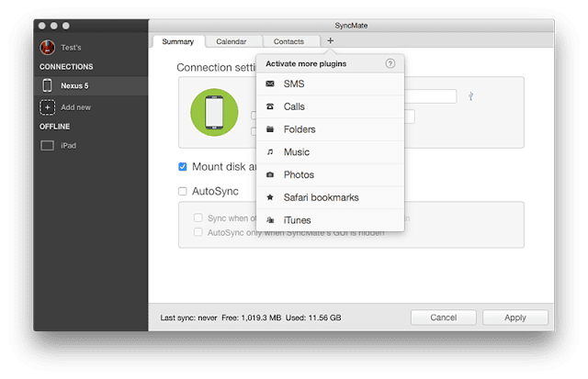Select Folders from the plugins list
Screen dimensions: 588x379
tap(299, 129)
